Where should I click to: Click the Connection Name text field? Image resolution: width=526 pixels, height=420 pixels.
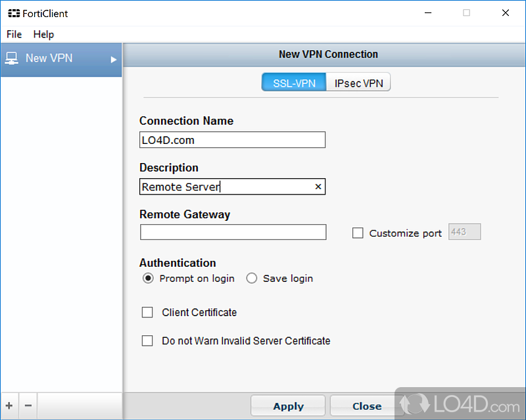(x=232, y=139)
